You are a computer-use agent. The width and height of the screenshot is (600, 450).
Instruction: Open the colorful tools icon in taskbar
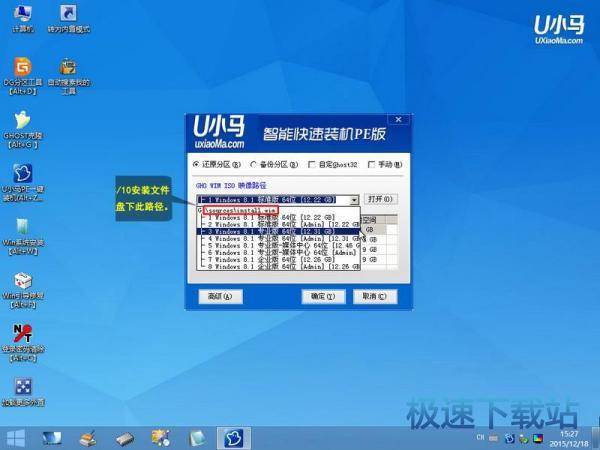coord(161,439)
